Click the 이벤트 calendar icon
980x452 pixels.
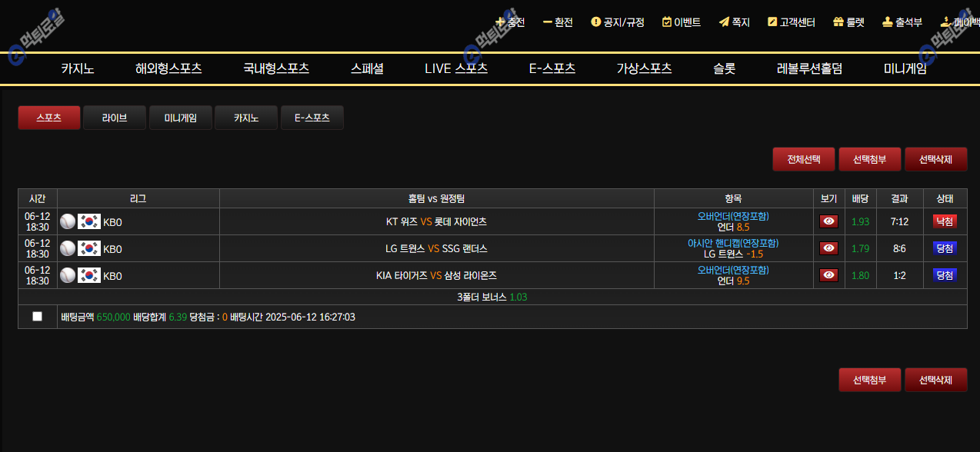point(667,22)
